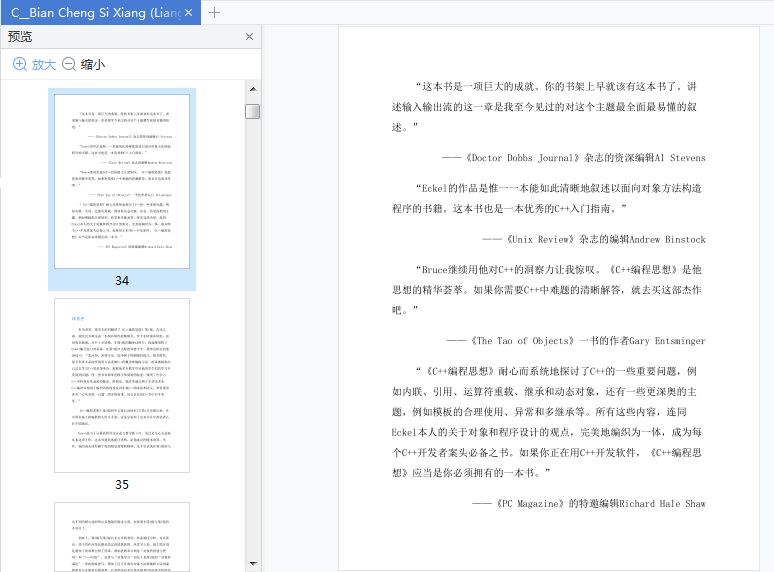
Task: Click the 缩小 zoom-out magnifier icon
Action: (69, 64)
